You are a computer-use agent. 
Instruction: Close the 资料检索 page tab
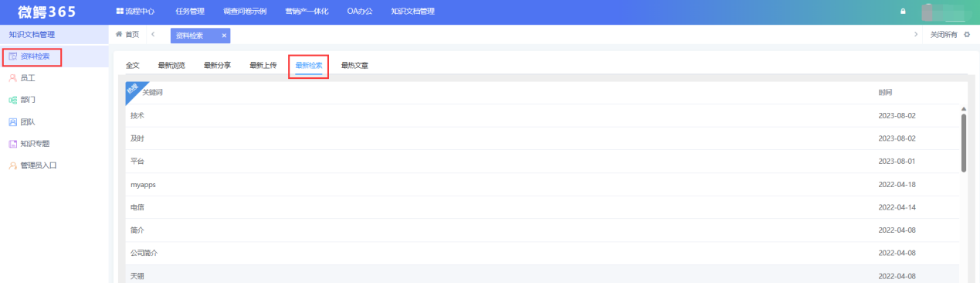[x=224, y=36]
